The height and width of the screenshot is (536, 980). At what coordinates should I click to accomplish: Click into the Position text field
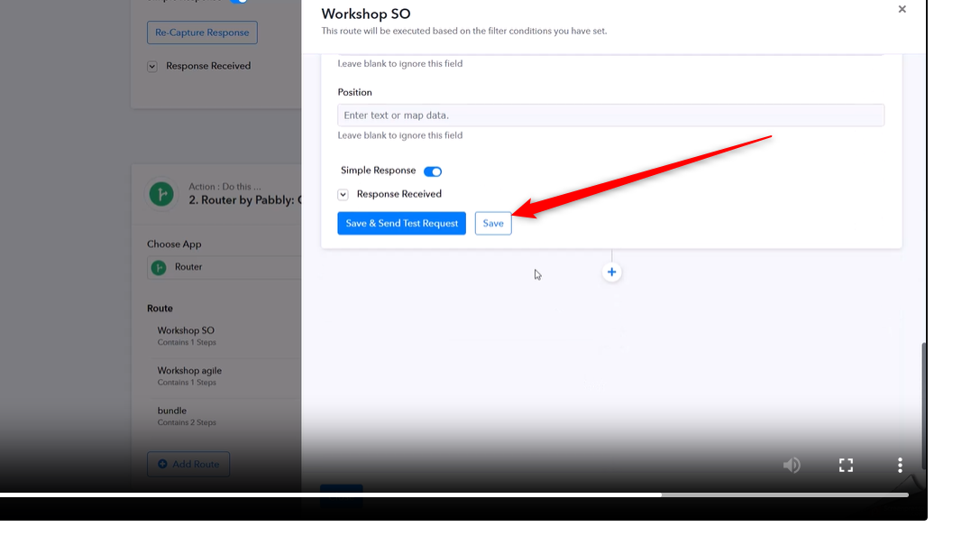[x=610, y=116]
